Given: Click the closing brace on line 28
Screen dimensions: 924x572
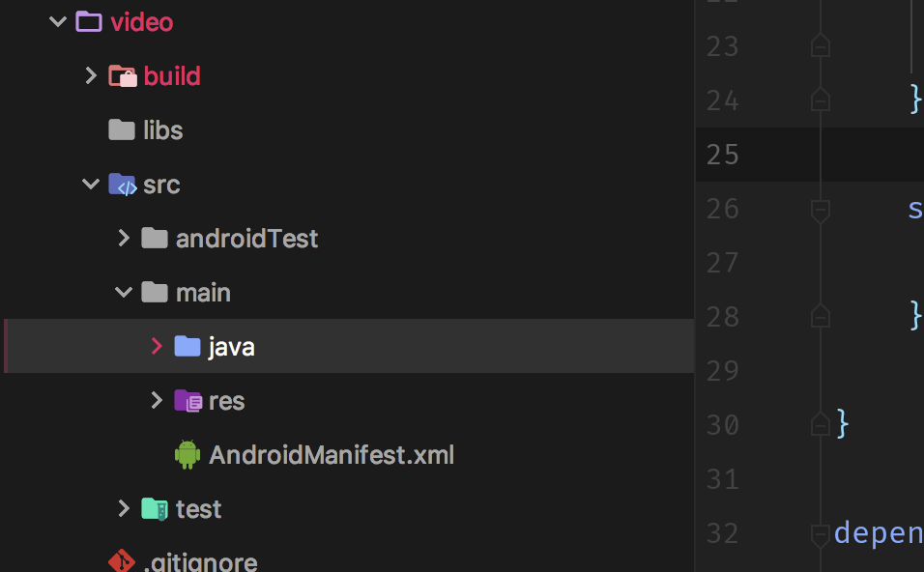Looking at the screenshot, I should tap(915, 315).
